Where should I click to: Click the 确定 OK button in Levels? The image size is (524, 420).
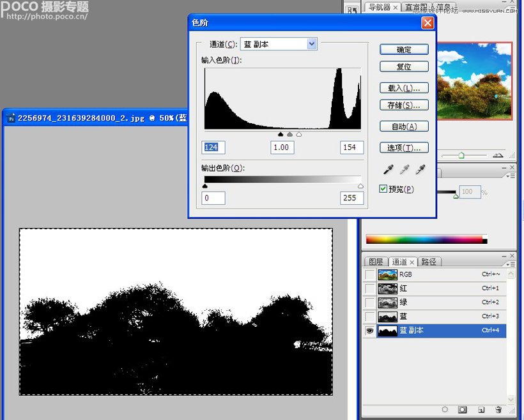pyautogui.click(x=404, y=49)
